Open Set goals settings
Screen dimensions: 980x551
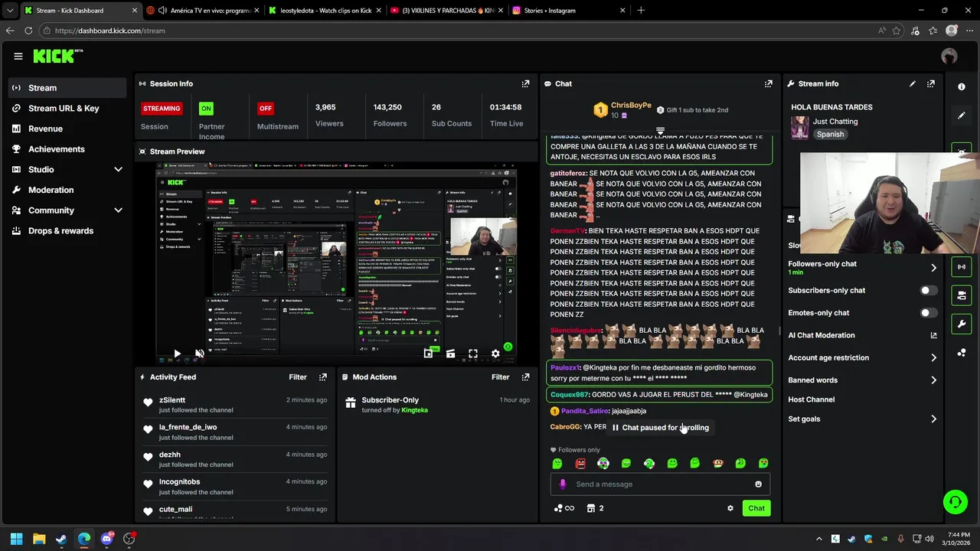pos(862,419)
